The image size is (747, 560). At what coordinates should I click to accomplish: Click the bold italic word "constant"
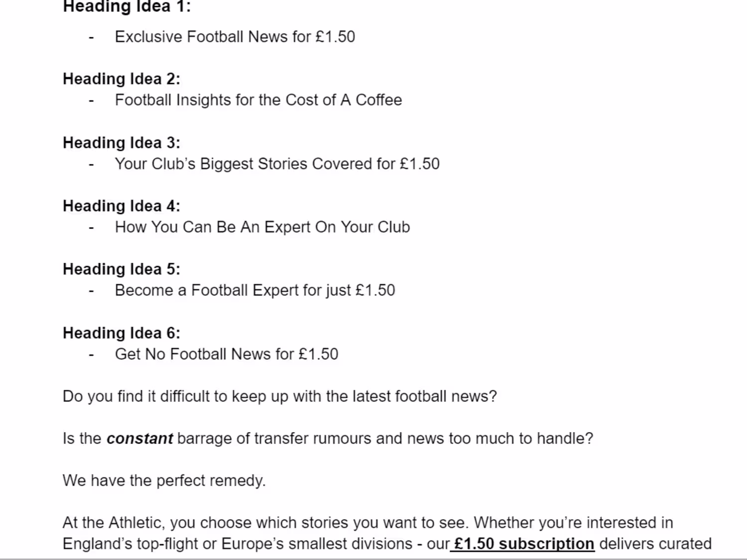139,439
